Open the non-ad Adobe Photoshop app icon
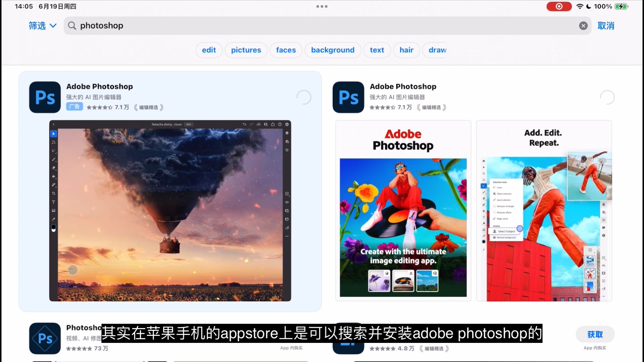Screen dimensions: 644x362 [348, 97]
